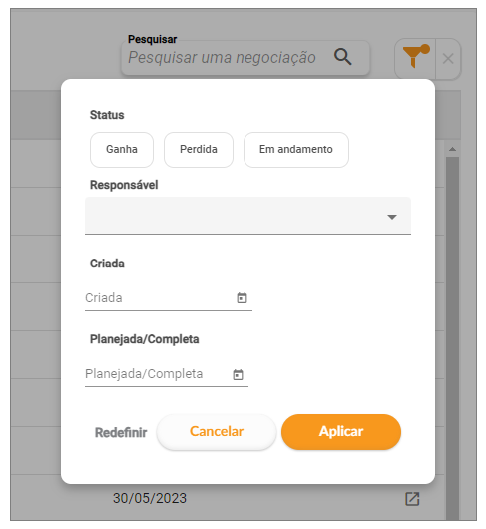486x529 pixels.
Task: Open the orange funnel filter icon
Action: coord(415,59)
